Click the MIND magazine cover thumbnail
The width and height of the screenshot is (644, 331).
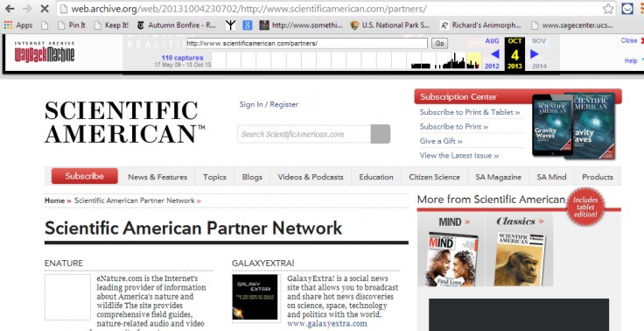click(452, 259)
